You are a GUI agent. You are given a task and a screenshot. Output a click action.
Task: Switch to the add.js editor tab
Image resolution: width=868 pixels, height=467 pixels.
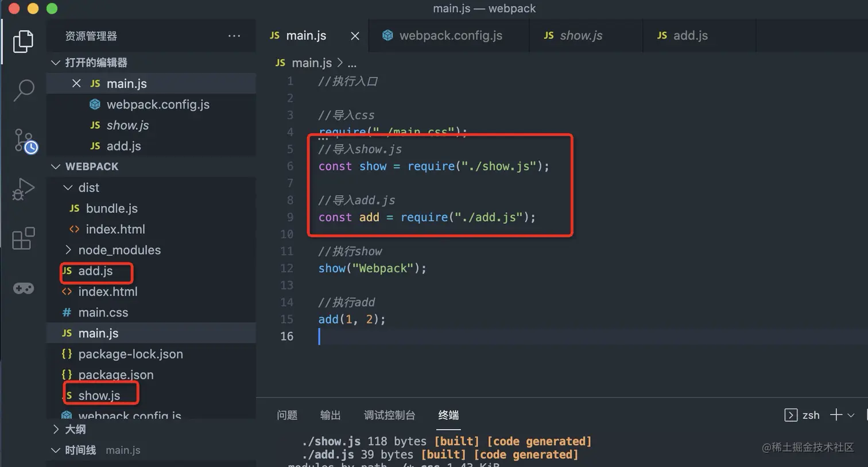click(x=700, y=36)
